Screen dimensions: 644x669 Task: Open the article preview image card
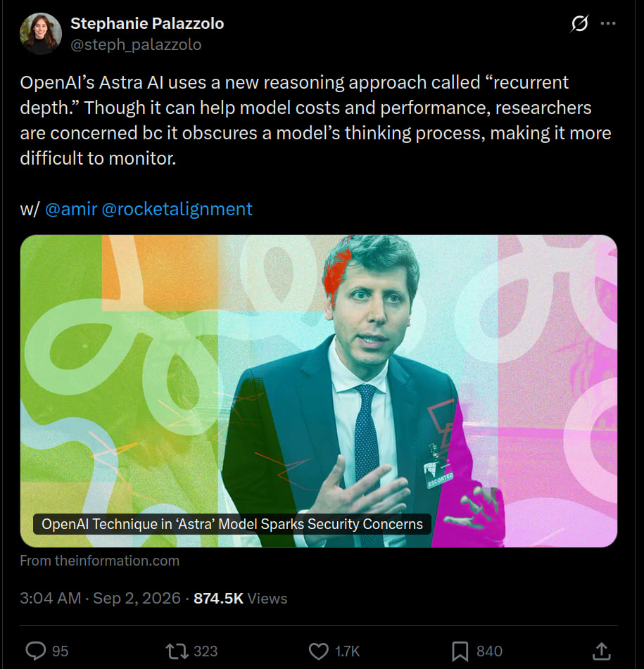[318, 391]
